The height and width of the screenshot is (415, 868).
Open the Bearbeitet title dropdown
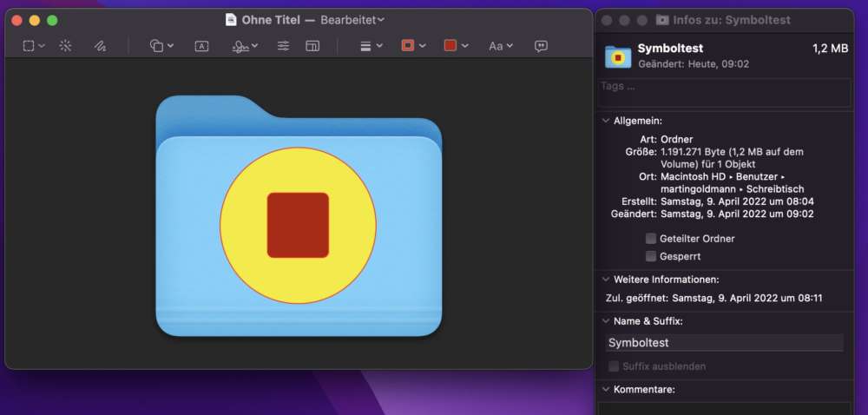tap(352, 20)
